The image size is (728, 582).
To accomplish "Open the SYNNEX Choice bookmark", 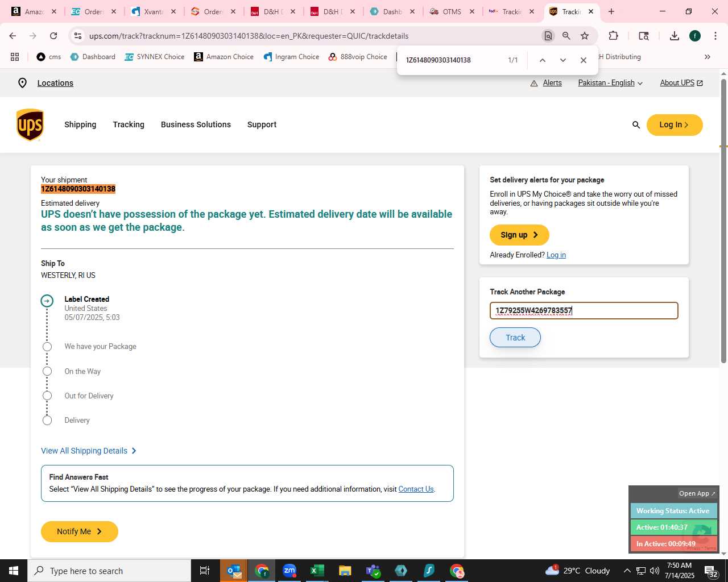I will tap(155, 57).
